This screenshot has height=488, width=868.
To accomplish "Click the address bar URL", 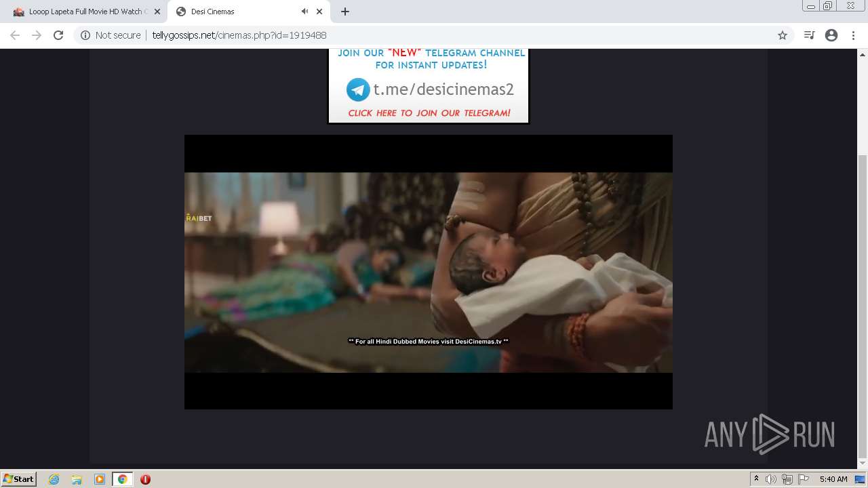I will (x=239, y=35).
